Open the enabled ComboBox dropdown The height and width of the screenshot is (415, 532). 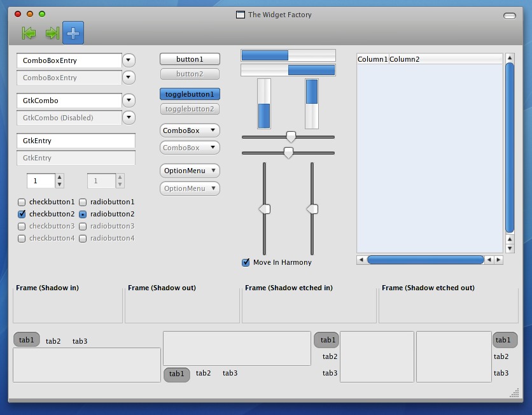[190, 130]
